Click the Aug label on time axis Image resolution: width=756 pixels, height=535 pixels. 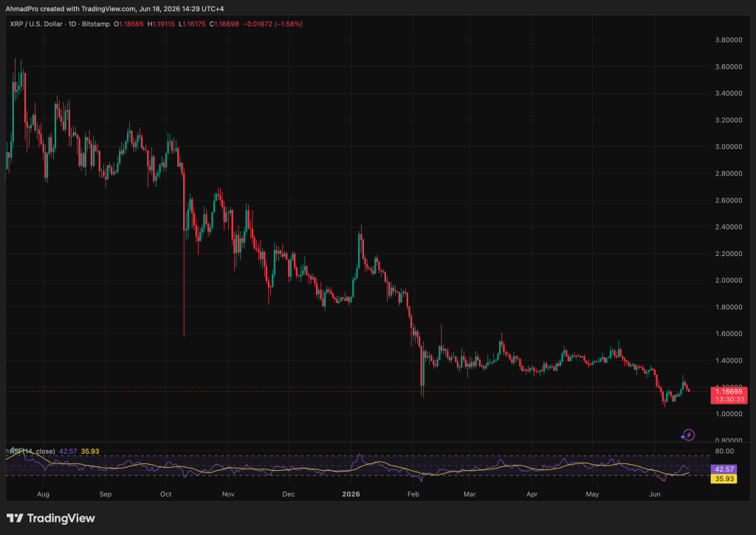pyautogui.click(x=43, y=494)
